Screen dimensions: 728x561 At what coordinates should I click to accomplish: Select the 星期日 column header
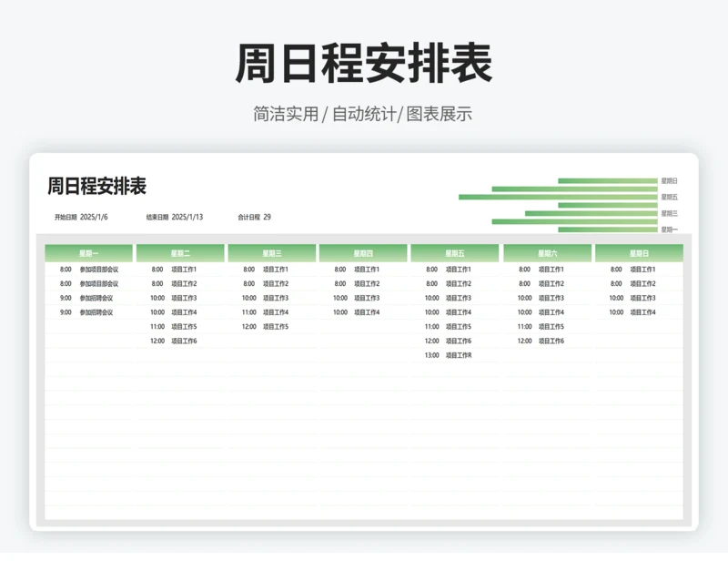point(640,253)
